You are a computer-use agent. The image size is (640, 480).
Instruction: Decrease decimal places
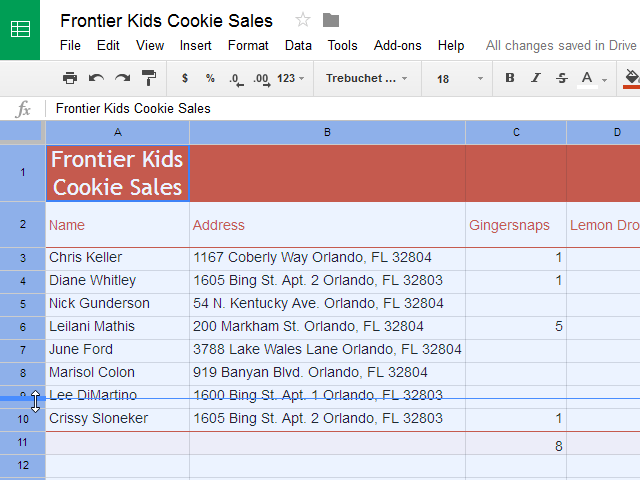point(235,78)
